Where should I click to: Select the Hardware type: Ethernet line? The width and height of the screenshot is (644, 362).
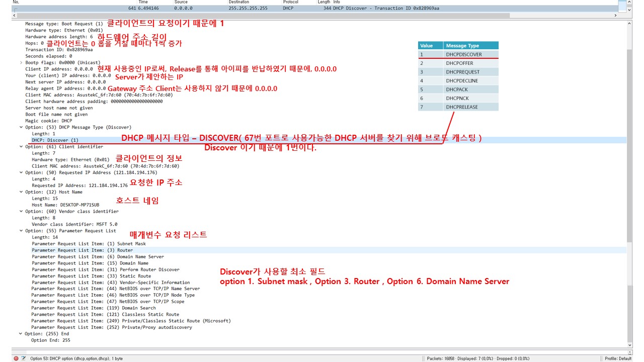64,31
